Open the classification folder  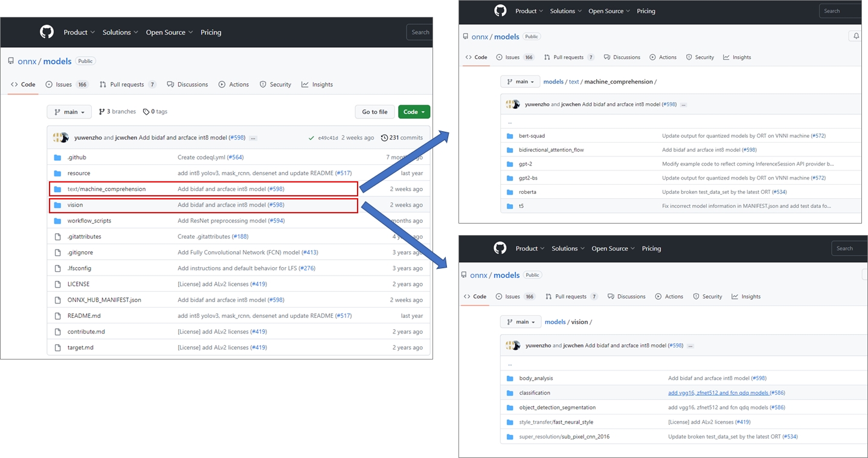534,393
